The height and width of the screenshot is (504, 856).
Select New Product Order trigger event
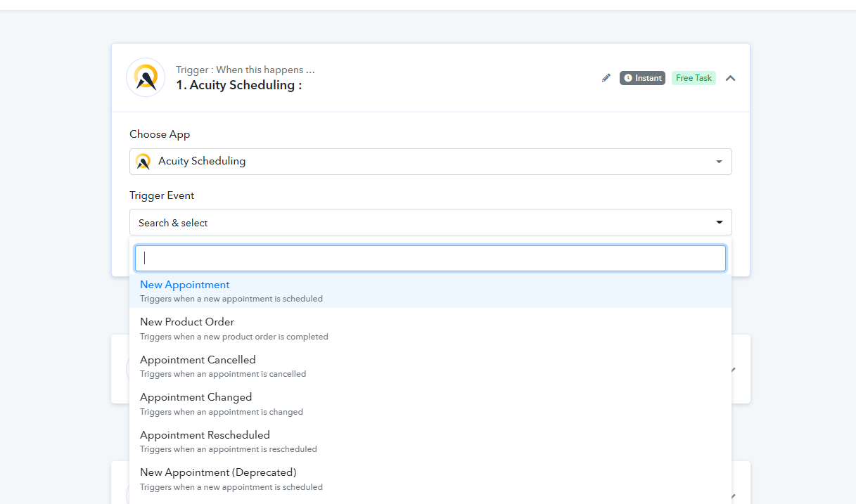click(x=430, y=328)
